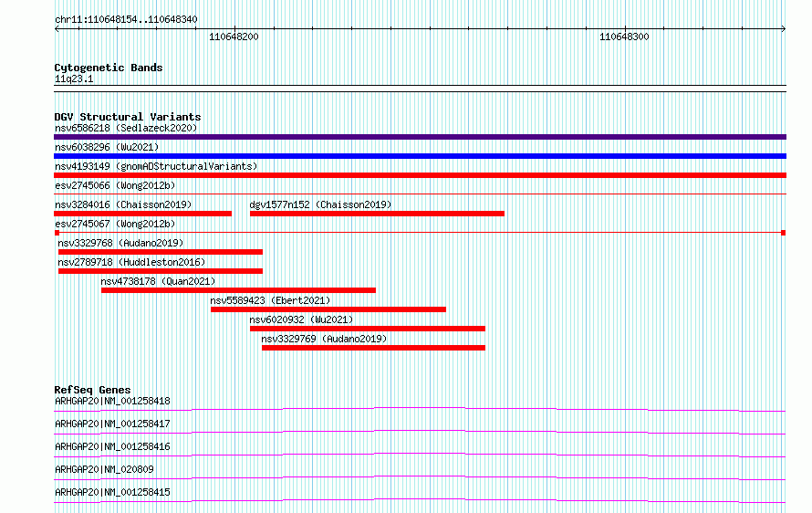
Task: Click the nsv2789718 (Huddleston2016) label
Action: click(x=131, y=262)
